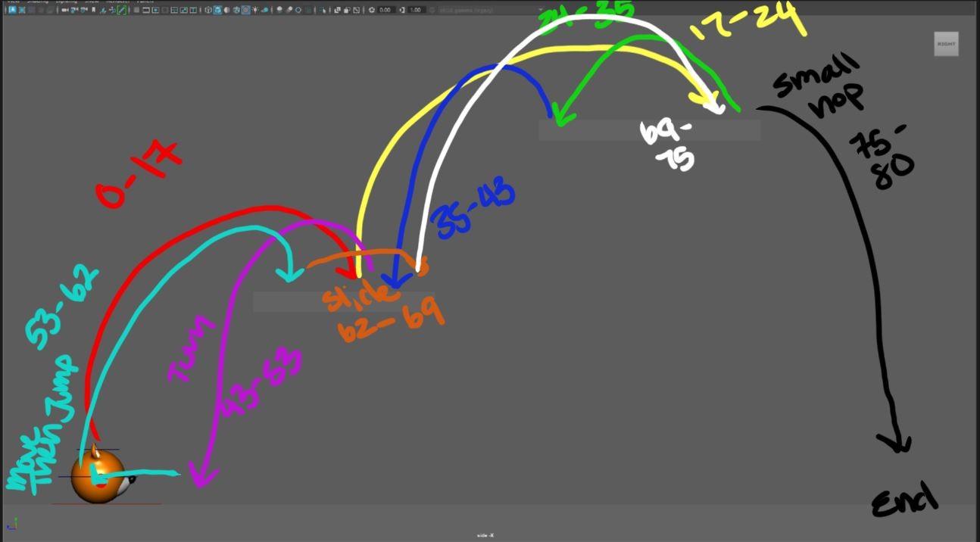Image resolution: width=980 pixels, height=542 pixels.
Task: Open the sRGB gamma color space dropdown
Action: tap(491, 10)
